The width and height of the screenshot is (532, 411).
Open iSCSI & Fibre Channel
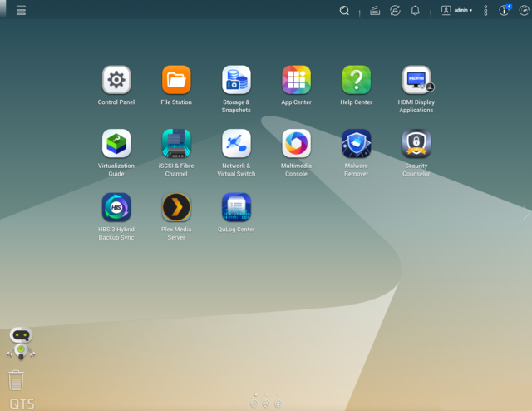click(176, 143)
